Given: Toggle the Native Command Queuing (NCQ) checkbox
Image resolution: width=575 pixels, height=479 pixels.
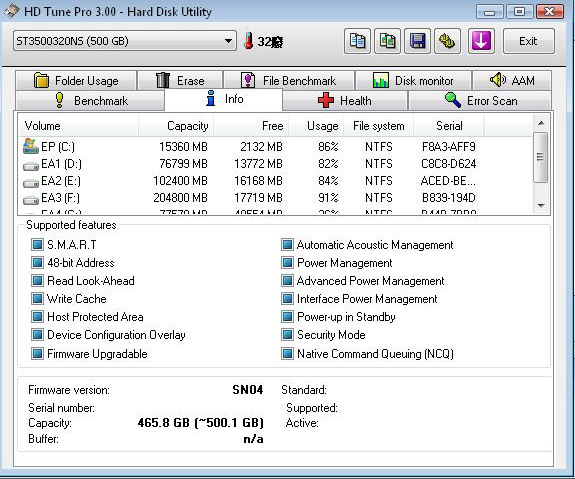Looking at the screenshot, I should click(288, 354).
